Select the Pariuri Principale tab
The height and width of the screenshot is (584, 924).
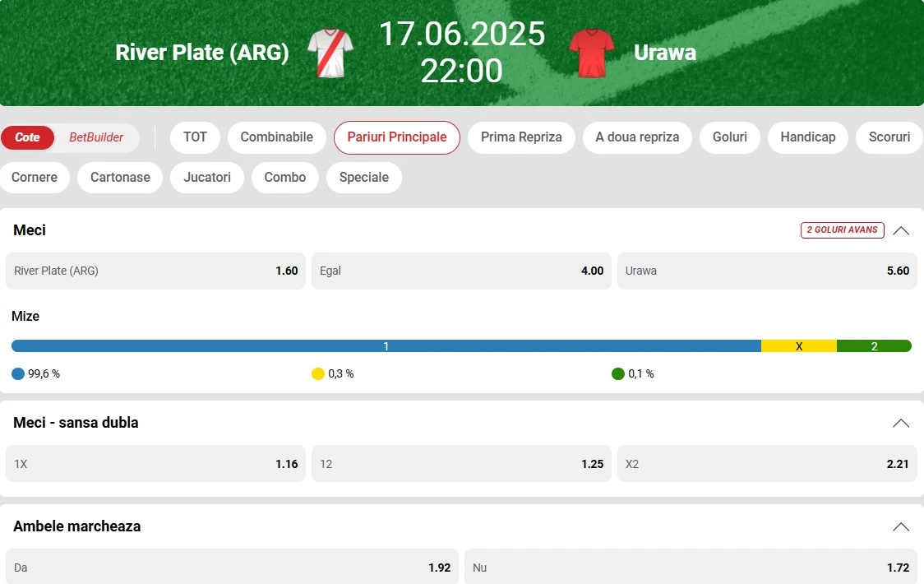point(396,137)
